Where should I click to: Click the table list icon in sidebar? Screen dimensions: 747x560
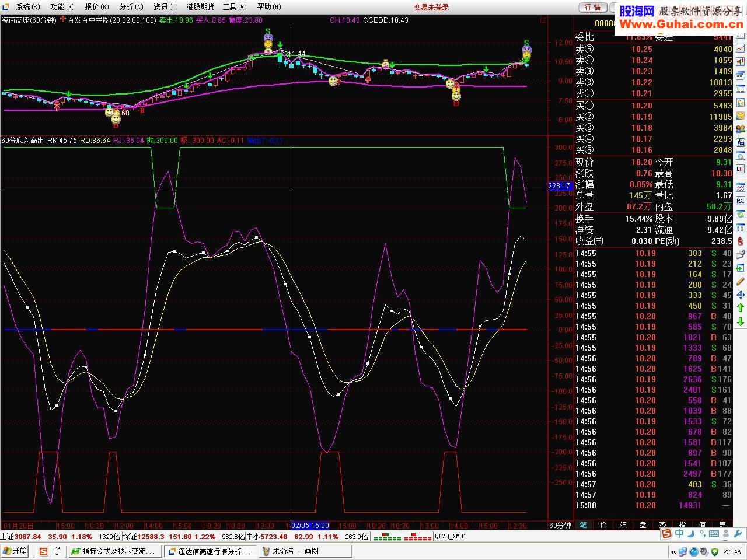point(740,88)
